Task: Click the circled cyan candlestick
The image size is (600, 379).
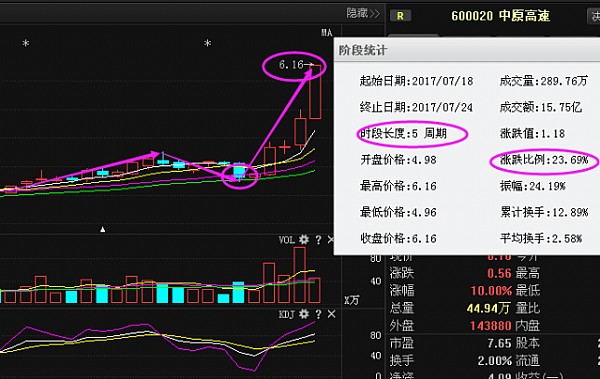Action: pos(239,171)
